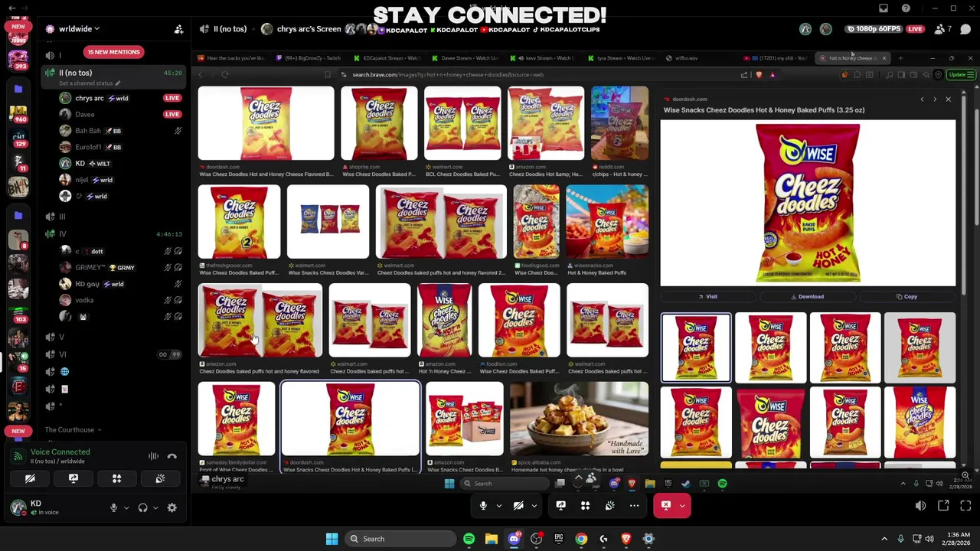The image size is (980, 551).
Task: Go to next image in preview panel
Action: coord(935,99)
